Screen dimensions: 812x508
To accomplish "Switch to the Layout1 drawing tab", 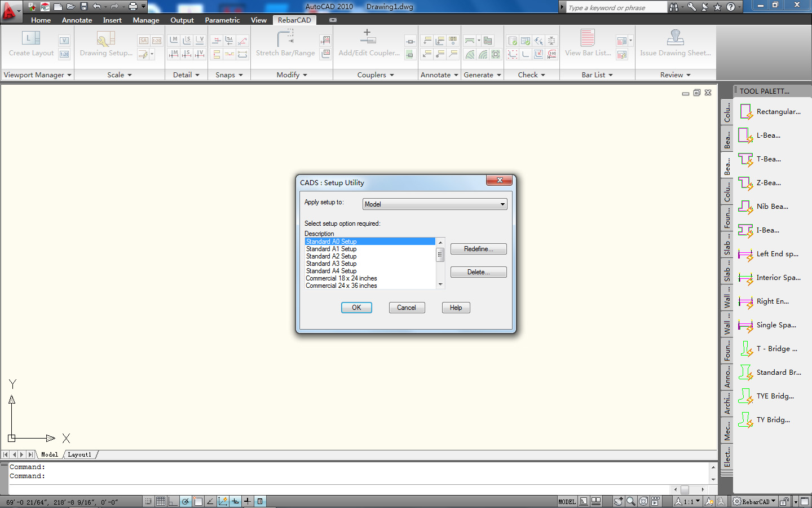I will 80,454.
